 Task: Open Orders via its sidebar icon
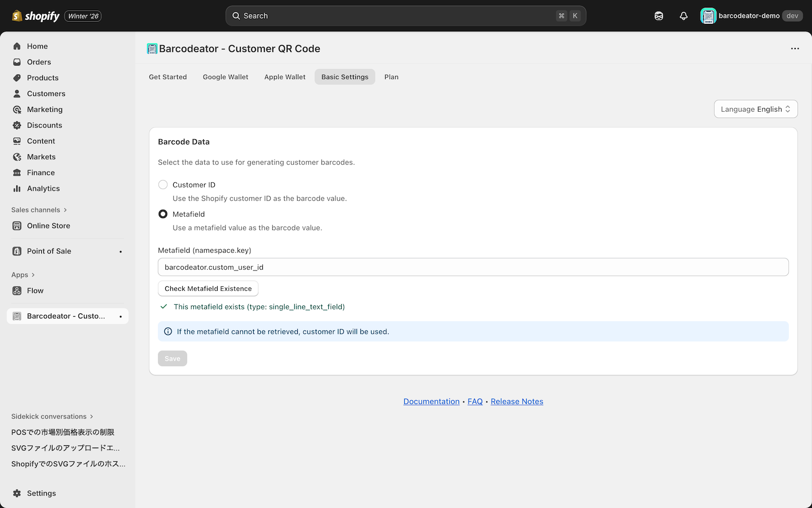[x=17, y=62]
